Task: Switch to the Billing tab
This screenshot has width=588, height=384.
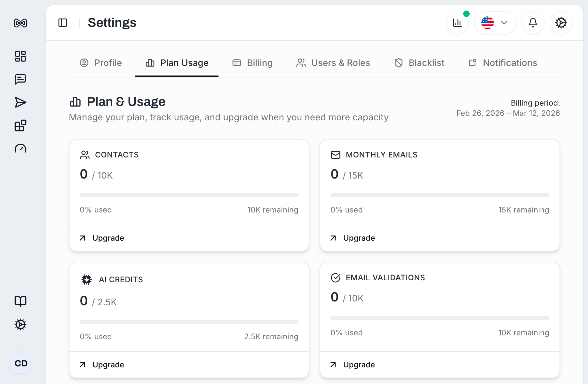Action: [252, 63]
